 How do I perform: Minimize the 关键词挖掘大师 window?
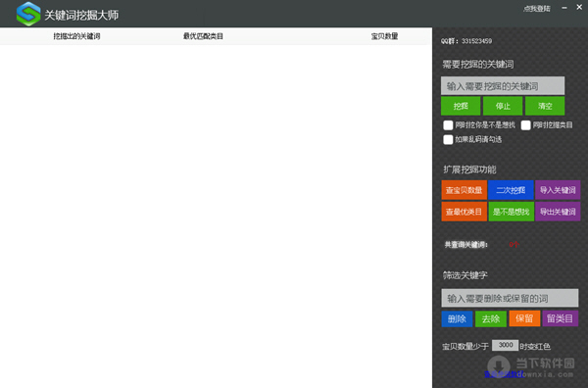tap(564, 8)
